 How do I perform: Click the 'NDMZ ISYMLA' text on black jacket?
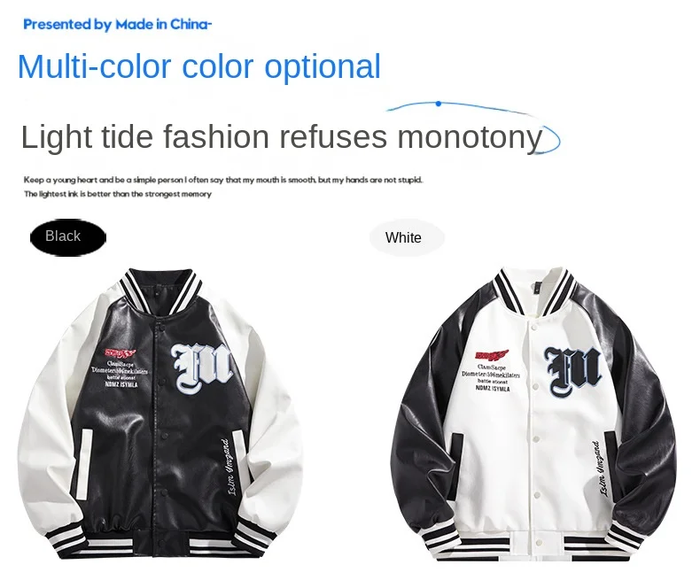(121, 384)
